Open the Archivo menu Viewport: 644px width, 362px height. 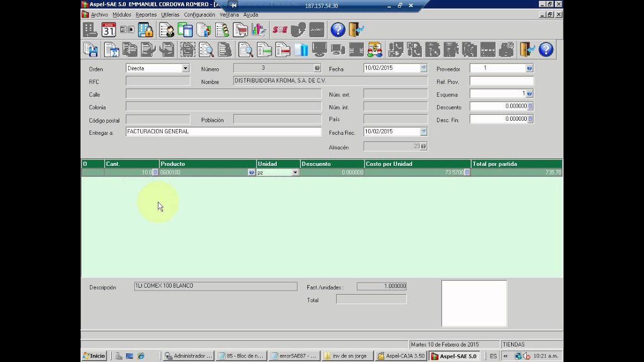click(x=99, y=15)
